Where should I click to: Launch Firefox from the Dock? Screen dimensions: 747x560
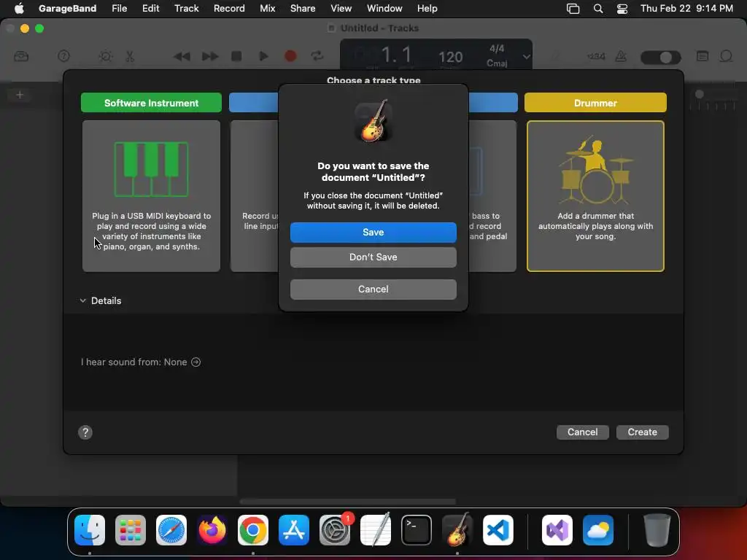click(212, 530)
